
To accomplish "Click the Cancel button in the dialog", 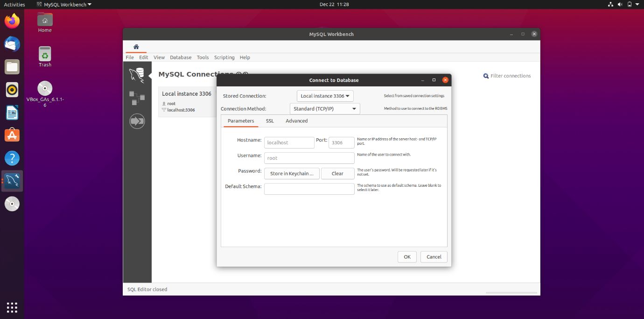I will (x=434, y=257).
